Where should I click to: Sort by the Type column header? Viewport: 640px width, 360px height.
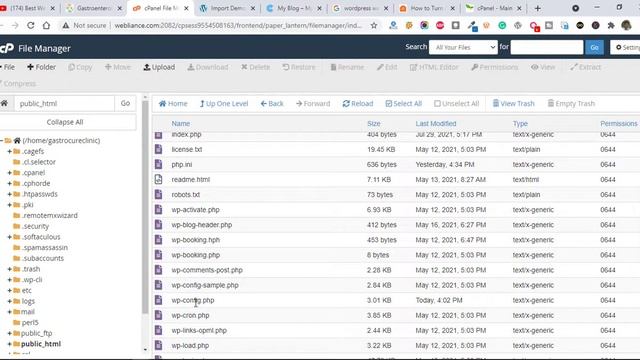520,123
